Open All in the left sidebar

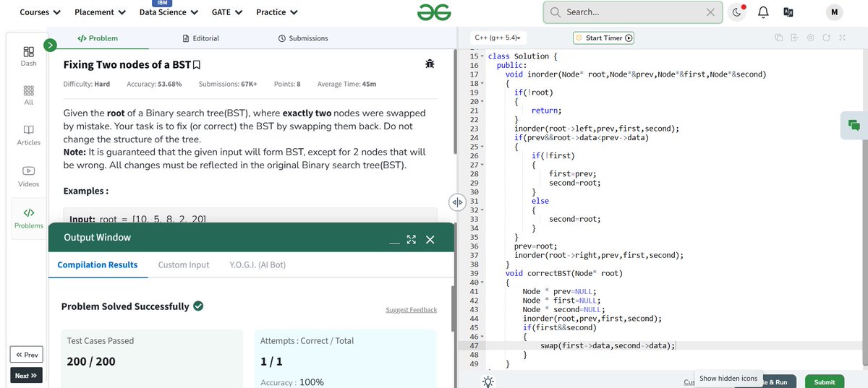(x=29, y=95)
